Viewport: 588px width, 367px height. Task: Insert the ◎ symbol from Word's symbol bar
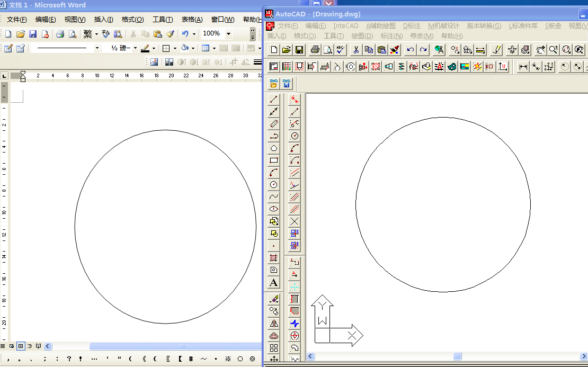point(252,359)
